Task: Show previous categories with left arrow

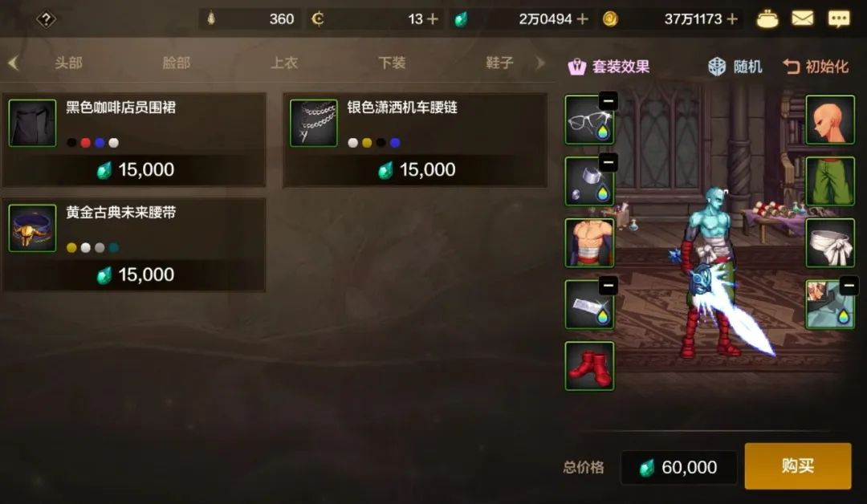Action: click(x=14, y=63)
